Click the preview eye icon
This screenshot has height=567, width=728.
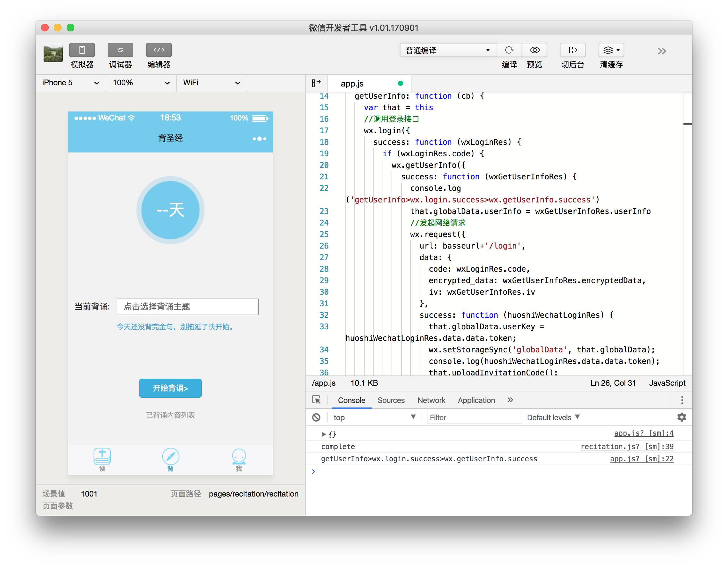(534, 50)
